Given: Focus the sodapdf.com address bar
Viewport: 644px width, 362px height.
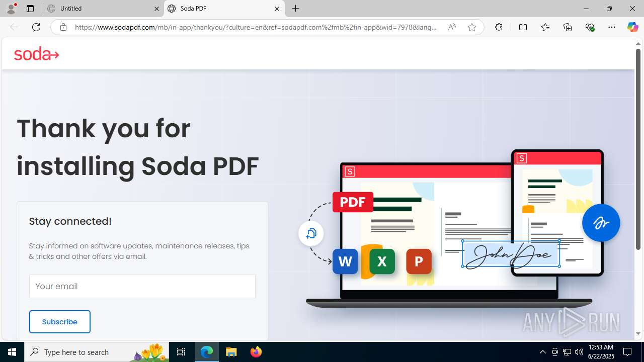Looking at the screenshot, I should click(x=256, y=27).
